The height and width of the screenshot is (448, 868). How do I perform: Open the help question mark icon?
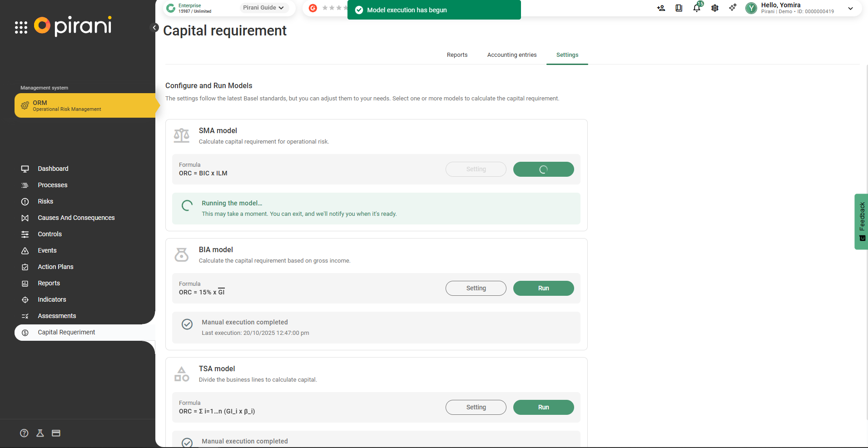coord(24,433)
